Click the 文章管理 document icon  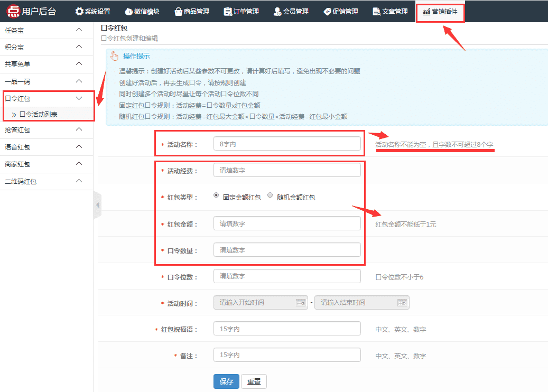(376, 12)
